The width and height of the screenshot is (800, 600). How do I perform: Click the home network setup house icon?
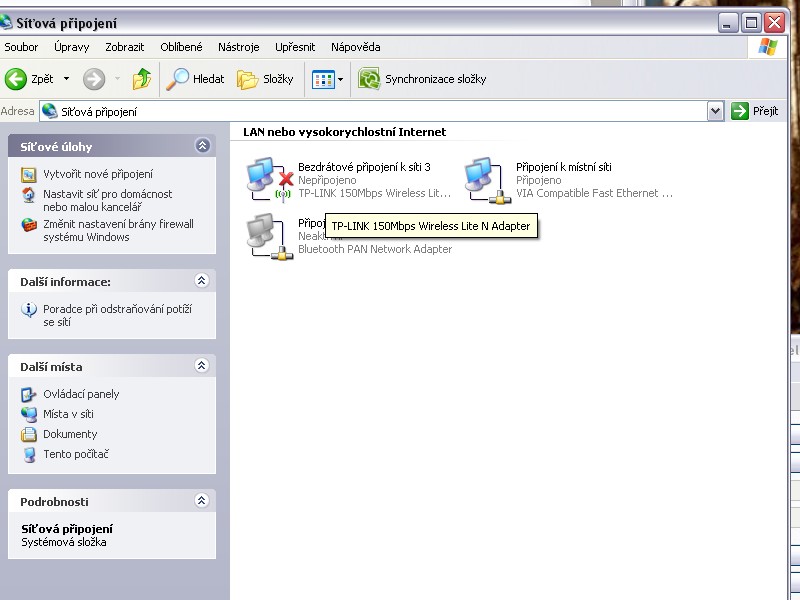(x=29, y=194)
